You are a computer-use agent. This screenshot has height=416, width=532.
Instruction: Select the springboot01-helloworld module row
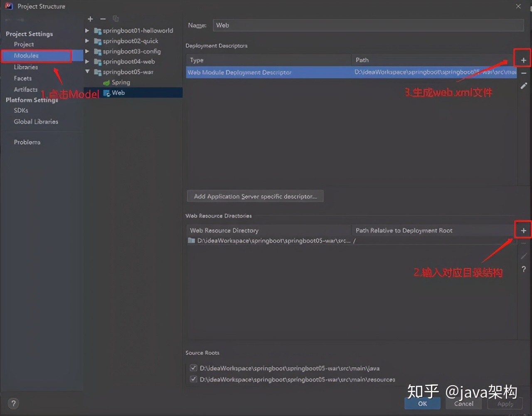(133, 31)
